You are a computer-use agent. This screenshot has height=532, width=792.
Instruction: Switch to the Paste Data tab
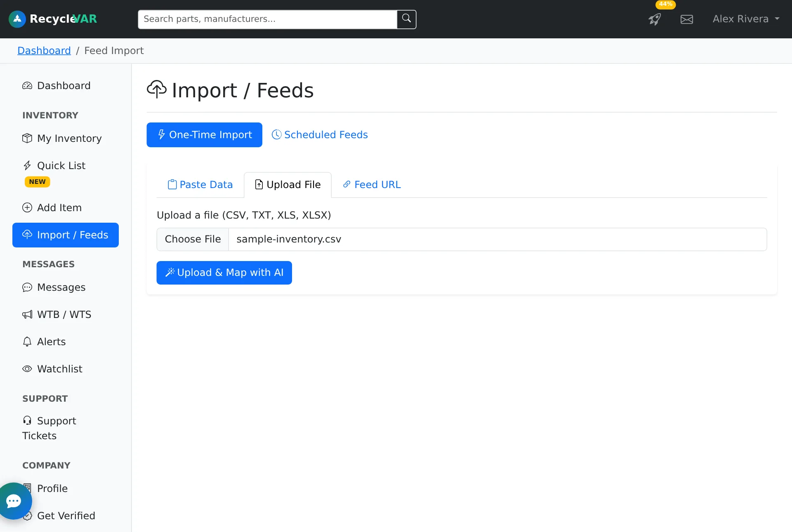click(200, 185)
